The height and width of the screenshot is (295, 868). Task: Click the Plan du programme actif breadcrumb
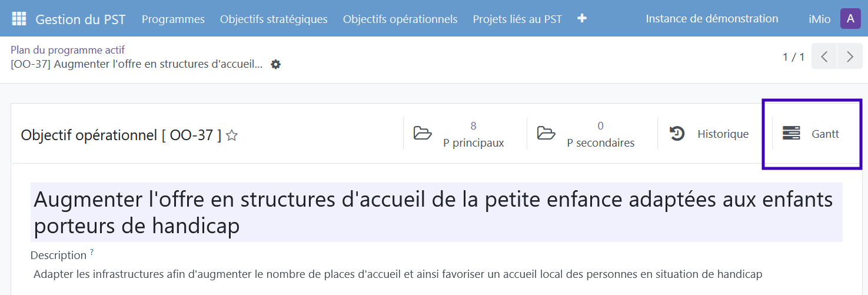(x=68, y=50)
